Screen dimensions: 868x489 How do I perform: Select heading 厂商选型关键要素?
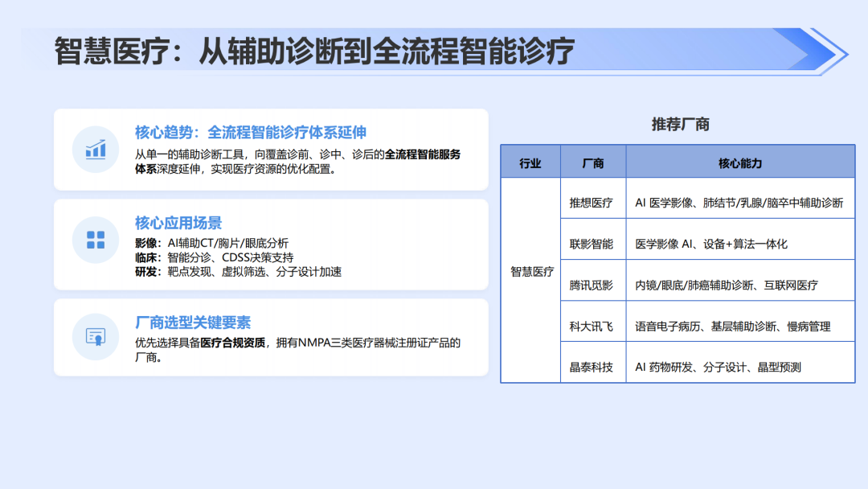193,323
